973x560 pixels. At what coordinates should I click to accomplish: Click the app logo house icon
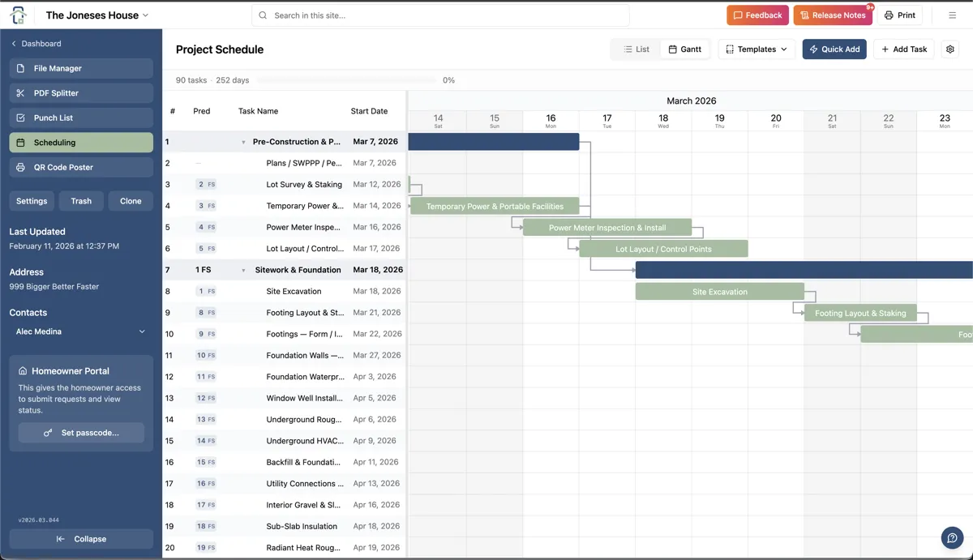tap(18, 14)
